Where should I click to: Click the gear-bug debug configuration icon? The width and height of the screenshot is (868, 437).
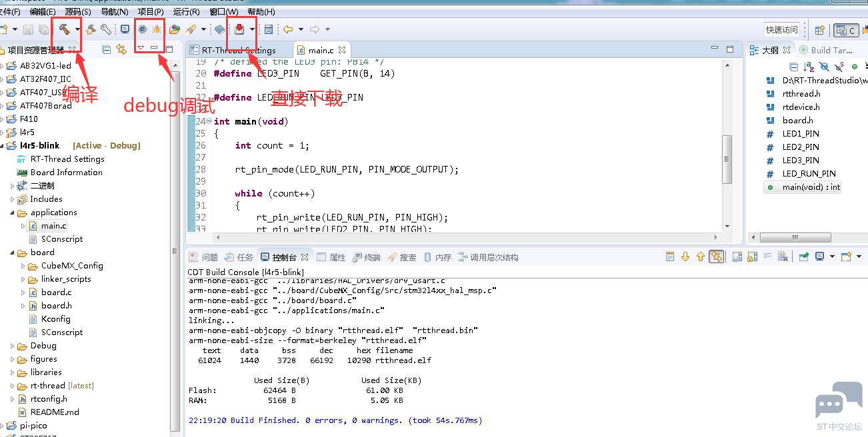click(x=143, y=29)
